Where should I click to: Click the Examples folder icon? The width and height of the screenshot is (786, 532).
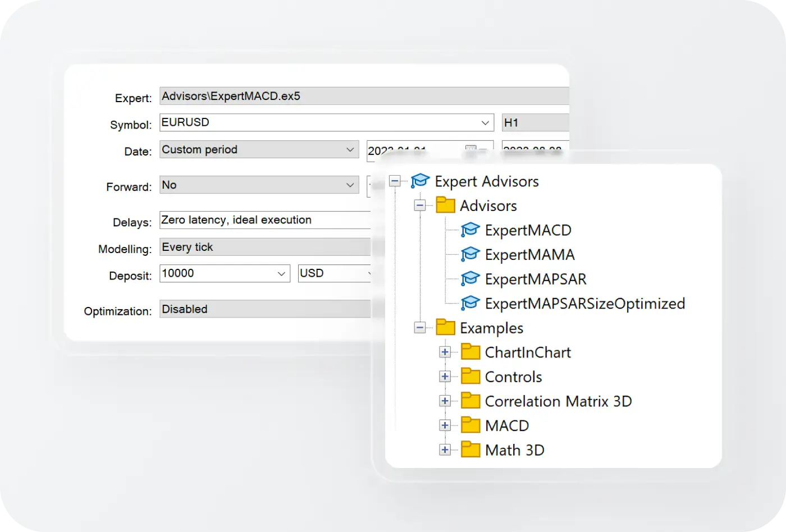(x=445, y=327)
